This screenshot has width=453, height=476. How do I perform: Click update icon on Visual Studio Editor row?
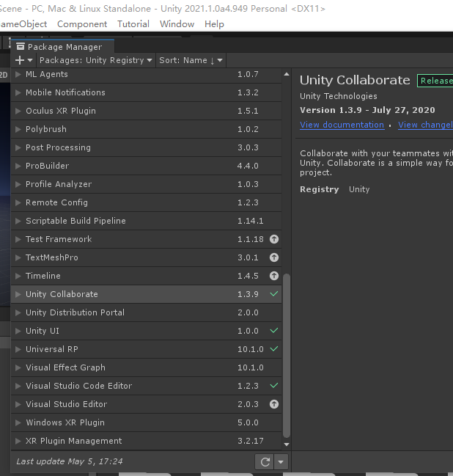274,404
